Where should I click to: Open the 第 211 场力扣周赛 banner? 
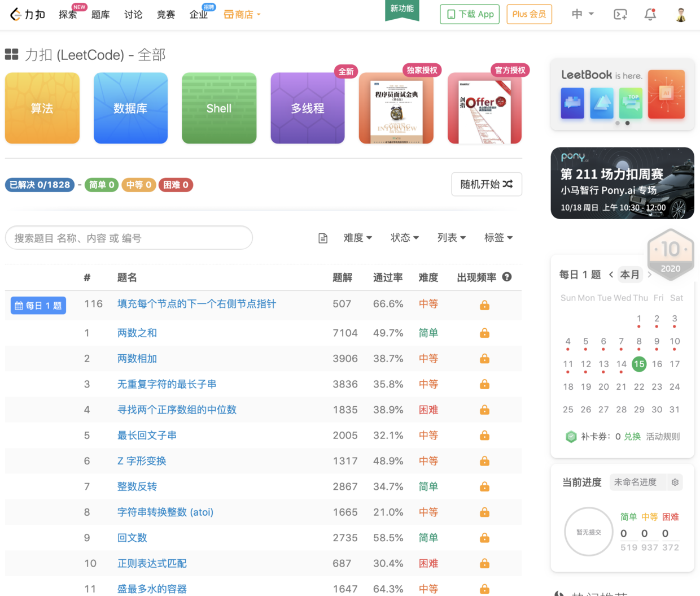[x=622, y=183]
